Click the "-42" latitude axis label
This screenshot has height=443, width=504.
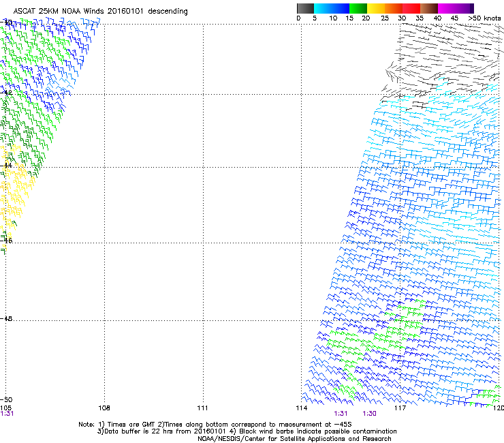click(x=6, y=92)
